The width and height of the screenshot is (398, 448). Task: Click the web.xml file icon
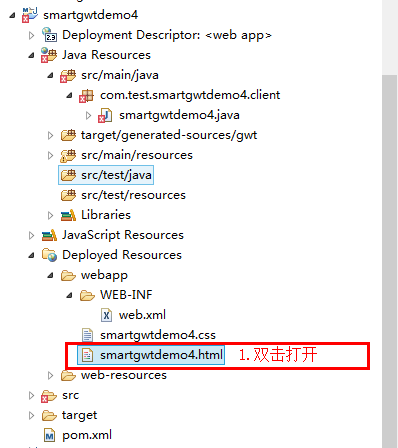(x=106, y=315)
